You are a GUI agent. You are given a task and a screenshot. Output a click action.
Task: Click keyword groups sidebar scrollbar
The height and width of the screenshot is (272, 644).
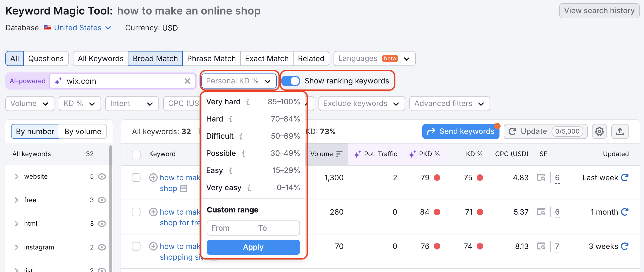(110, 209)
